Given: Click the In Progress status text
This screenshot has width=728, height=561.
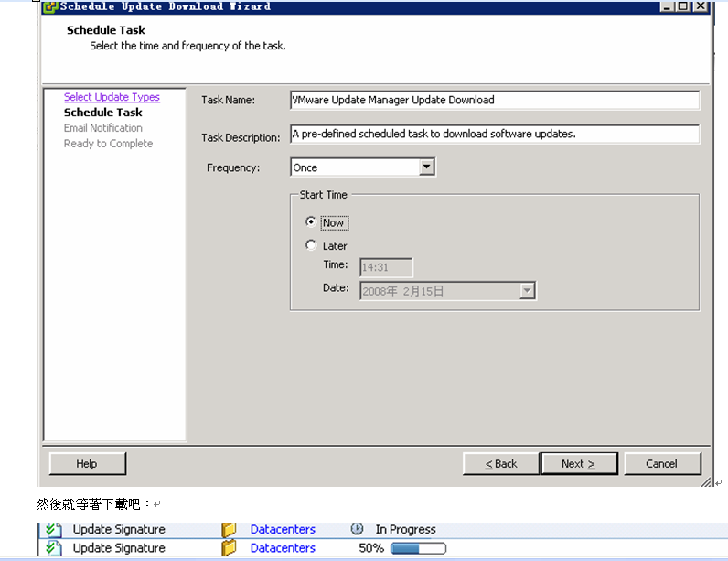Looking at the screenshot, I should tap(406, 529).
